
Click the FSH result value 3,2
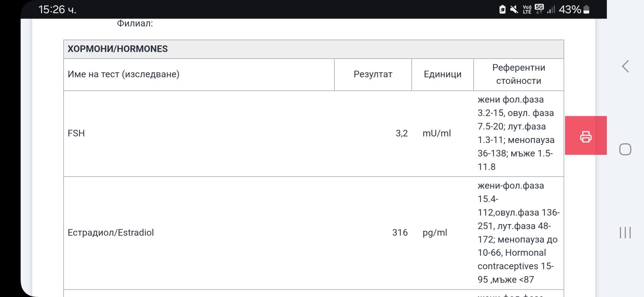click(x=402, y=133)
